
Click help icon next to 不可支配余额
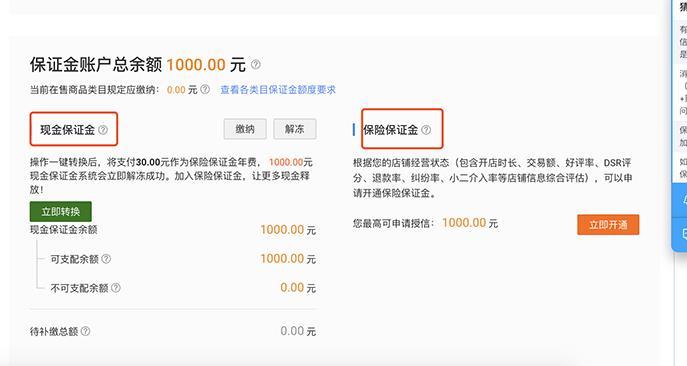click(116, 288)
